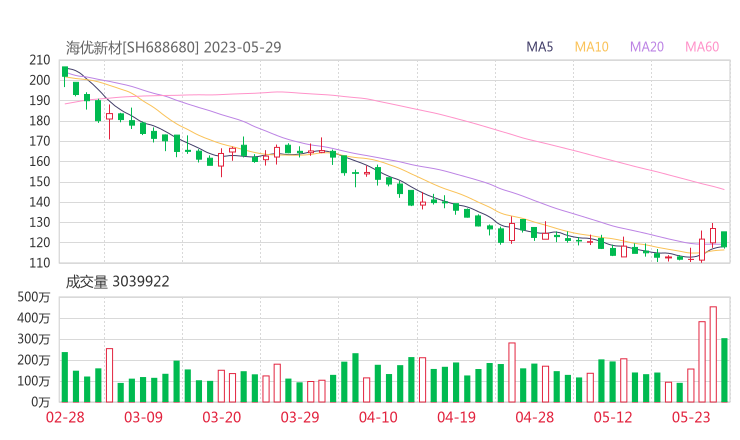The height and width of the screenshot is (440, 740).
Task: Click the 03-20 date axis label
Action: point(222,417)
